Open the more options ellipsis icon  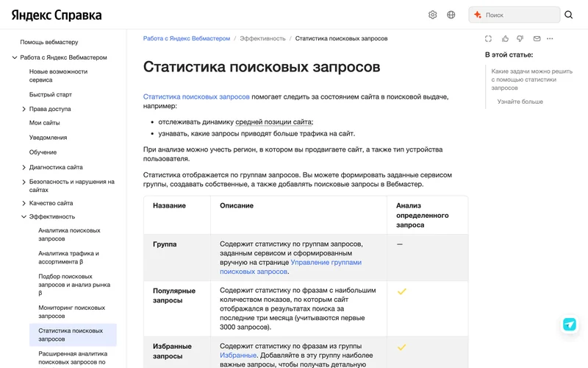[550, 39]
